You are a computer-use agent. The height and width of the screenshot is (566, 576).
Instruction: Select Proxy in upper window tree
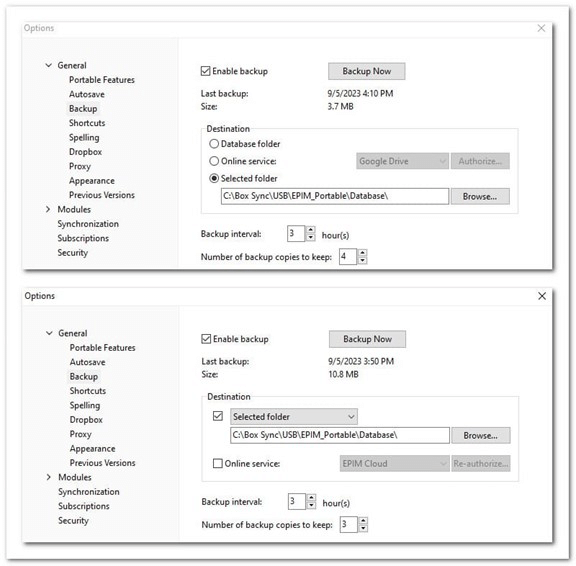tap(80, 166)
